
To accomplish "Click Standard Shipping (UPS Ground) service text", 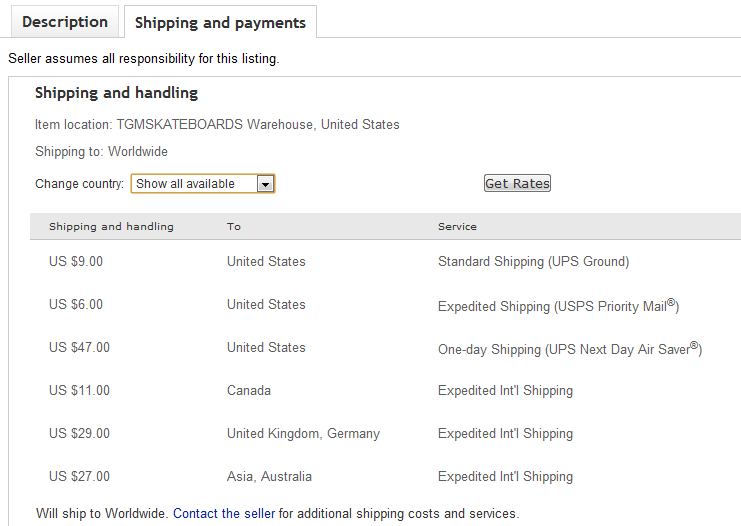I will [x=533, y=262].
